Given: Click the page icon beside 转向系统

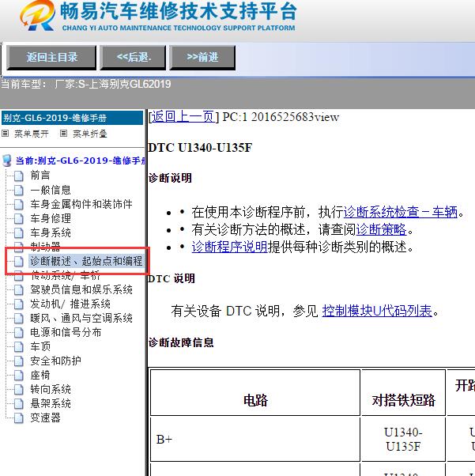Looking at the screenshot, I should tap(19, 390).
